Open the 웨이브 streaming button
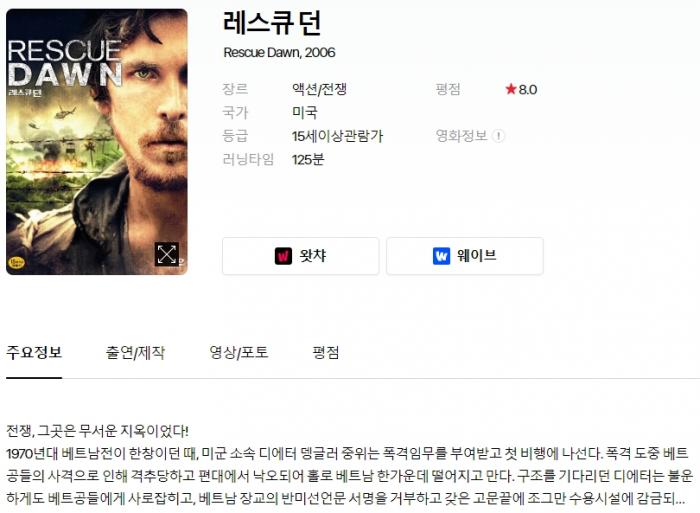The height and width of the screenshot is (513, 700). coord(465,256)
